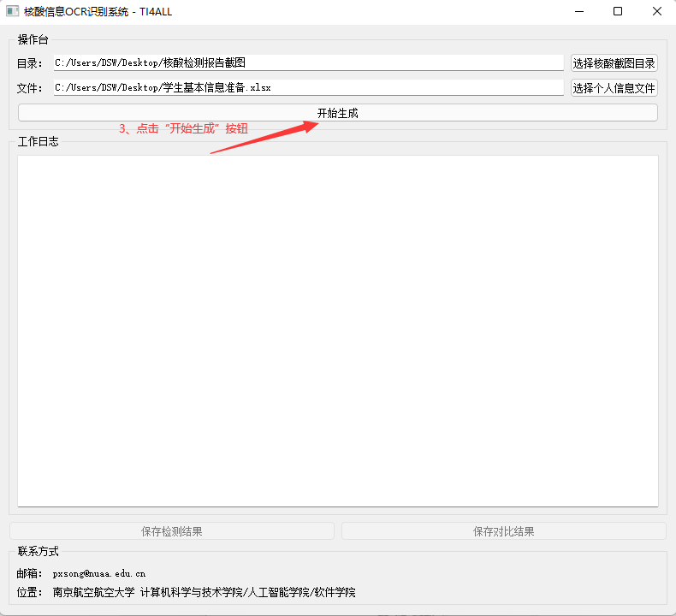Click the 保存检测结果 button
Viewport: 676px width, 616px height.
coord(171,531)
